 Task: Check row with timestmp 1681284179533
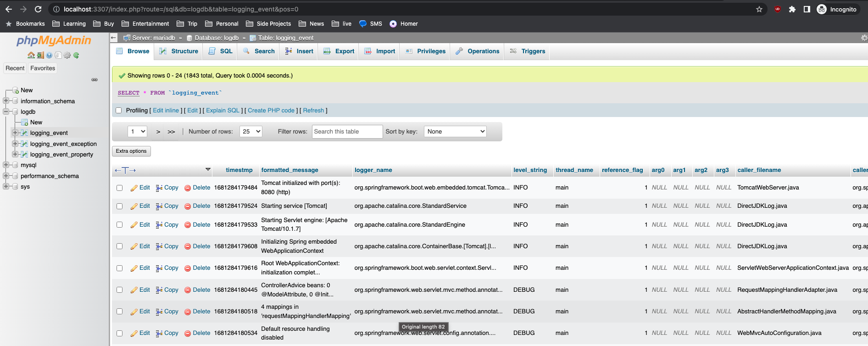119,225
